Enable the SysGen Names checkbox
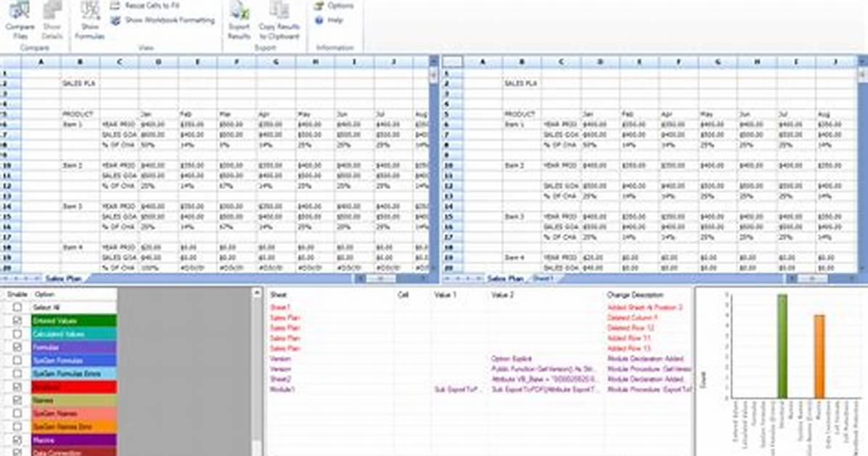 (17, 413)
